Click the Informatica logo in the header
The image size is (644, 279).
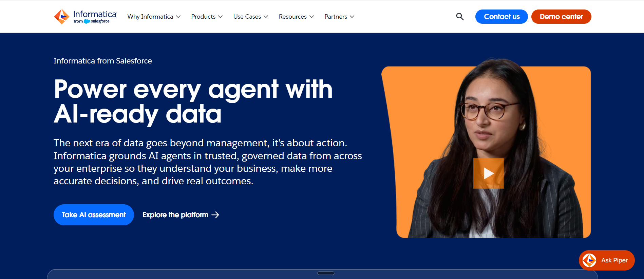click(86, 17)
